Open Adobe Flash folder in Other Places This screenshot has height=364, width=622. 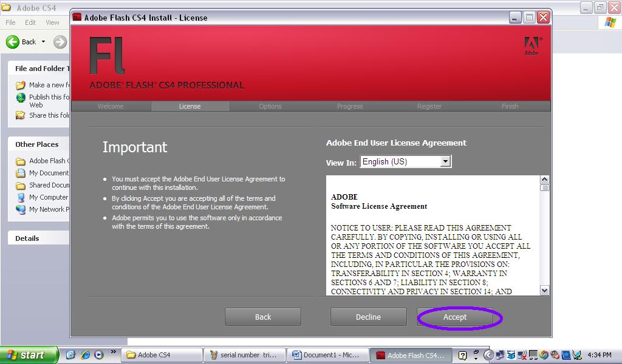(x=49, y=161)
